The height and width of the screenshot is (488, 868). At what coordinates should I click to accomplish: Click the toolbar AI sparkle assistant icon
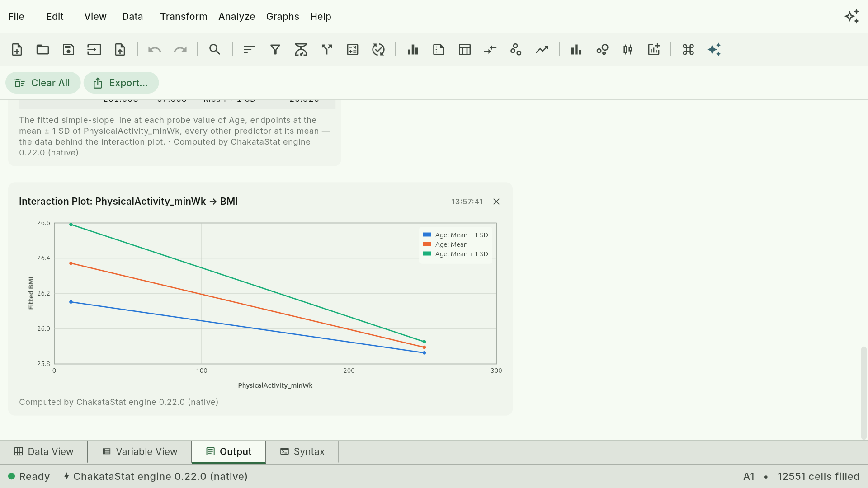714,50
